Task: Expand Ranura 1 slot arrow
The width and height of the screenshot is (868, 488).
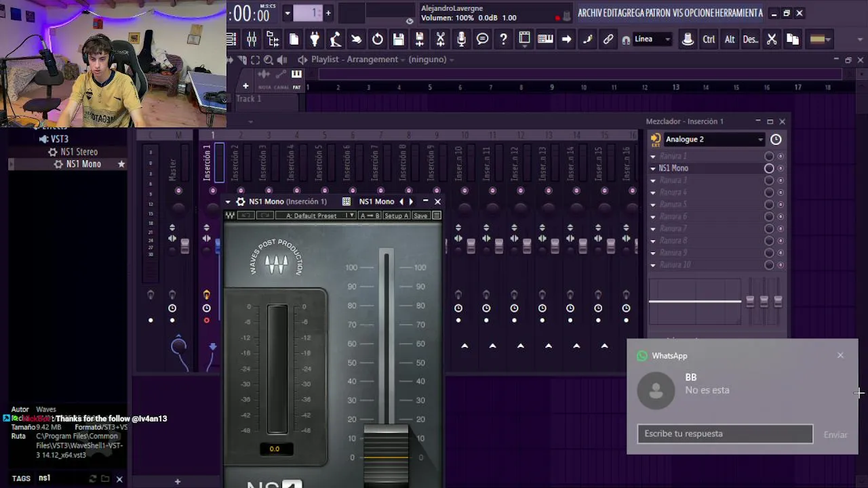Action: 653,156
